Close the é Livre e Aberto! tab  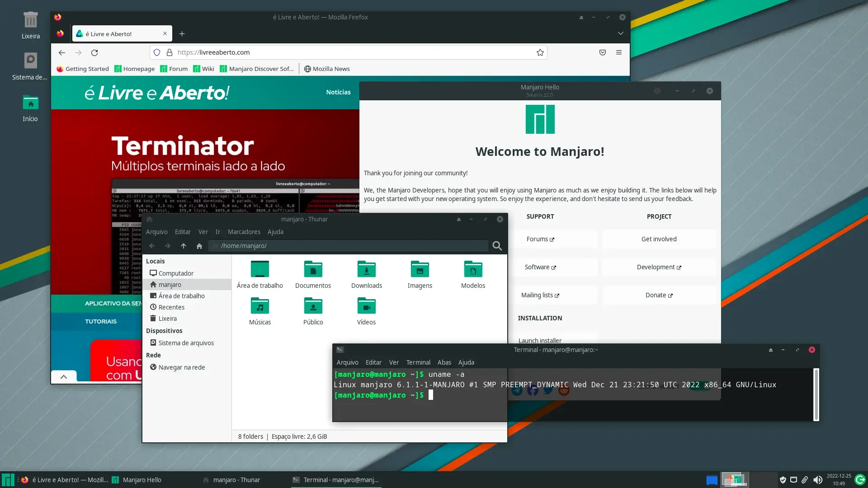coord(165,33)
